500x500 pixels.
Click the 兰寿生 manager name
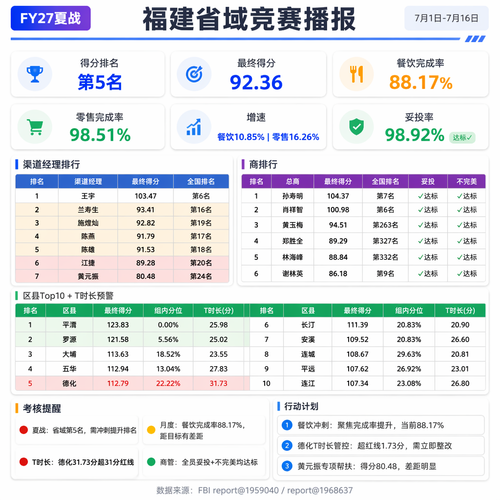(x=88, y=210)
